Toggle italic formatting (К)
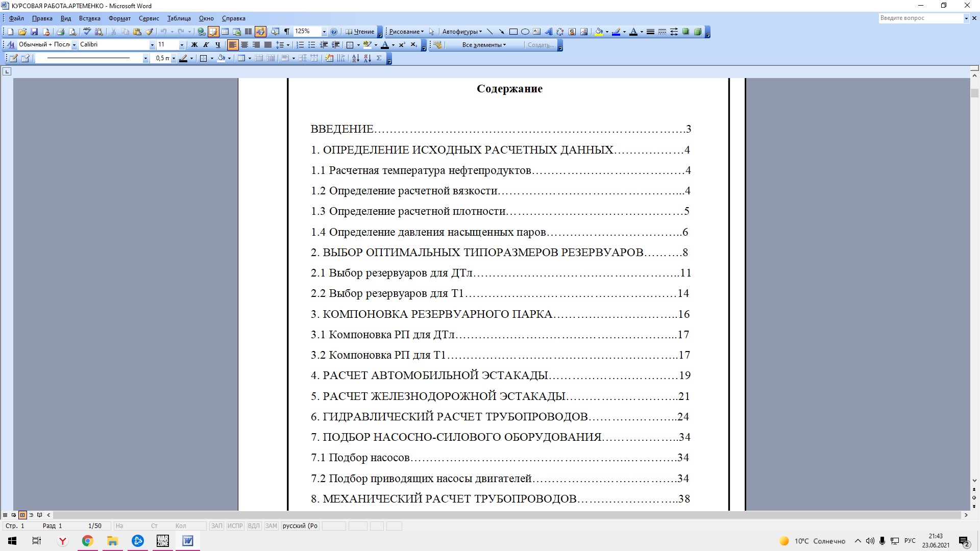 click(x=206, y=45)
